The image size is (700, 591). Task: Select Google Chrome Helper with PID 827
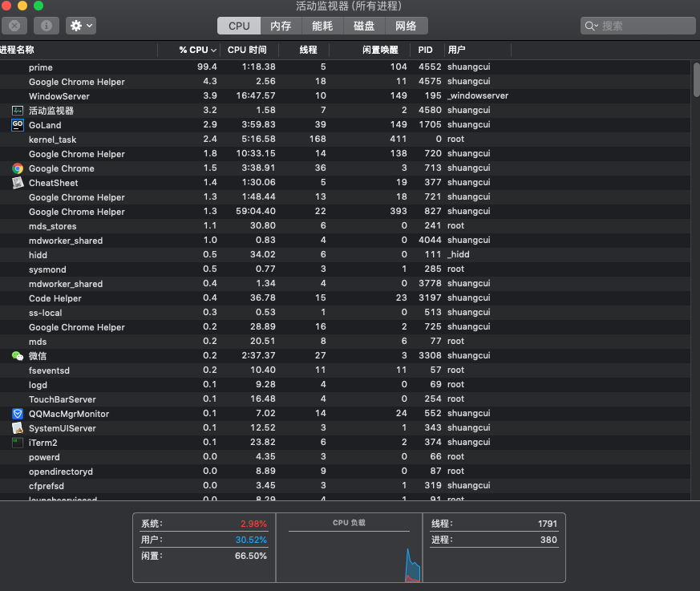[x=346, y=212]
